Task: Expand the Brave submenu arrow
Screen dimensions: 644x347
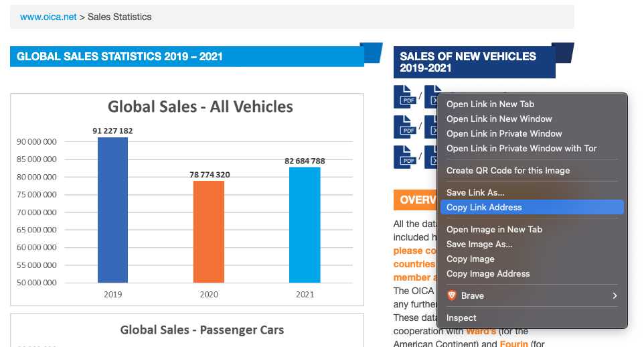Action: (615, 295)
